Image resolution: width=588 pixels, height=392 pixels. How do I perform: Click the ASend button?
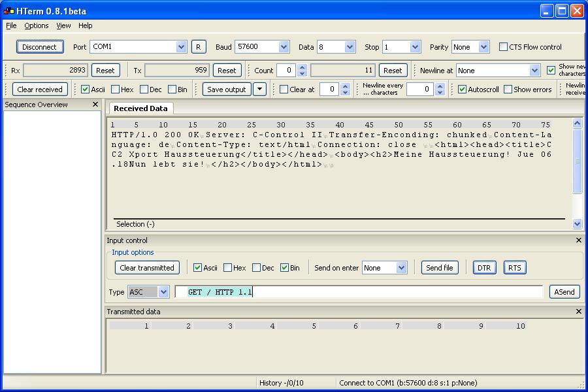564,292
